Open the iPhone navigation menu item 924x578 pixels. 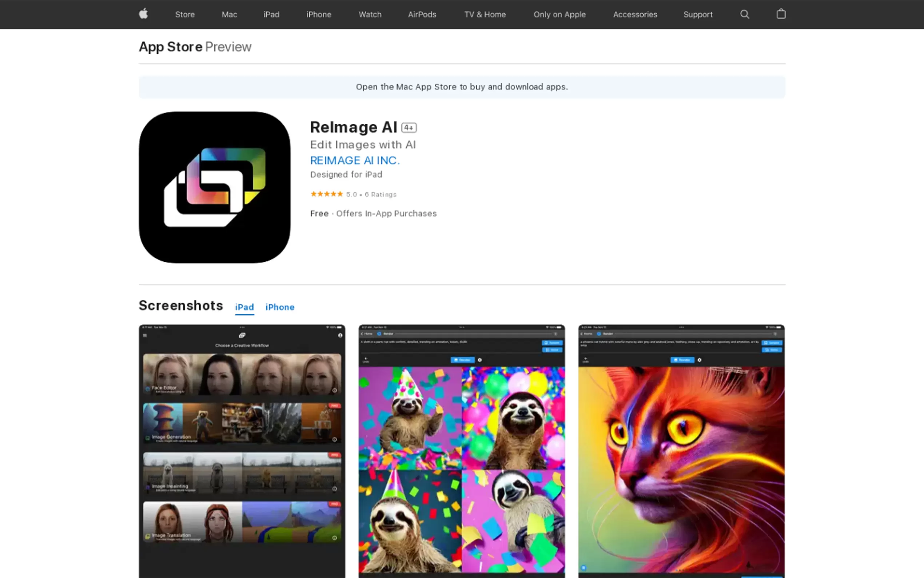click(x=319, y=15)
